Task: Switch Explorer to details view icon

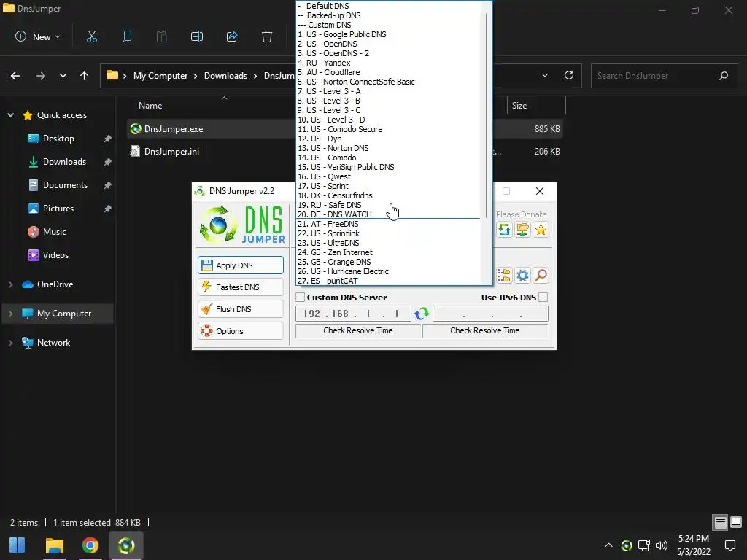Action: click(x=720, y=522)
